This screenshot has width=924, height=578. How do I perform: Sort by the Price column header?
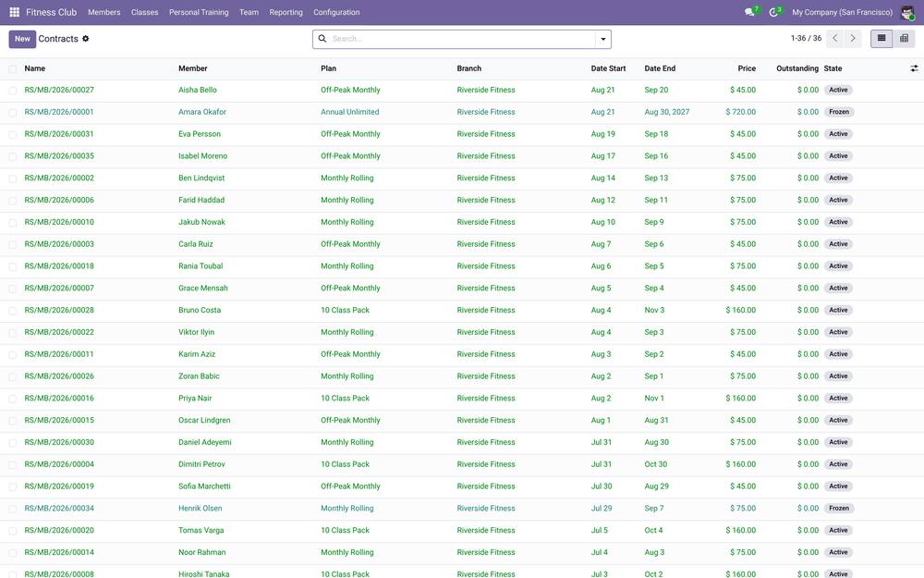(x=747, y=68)
